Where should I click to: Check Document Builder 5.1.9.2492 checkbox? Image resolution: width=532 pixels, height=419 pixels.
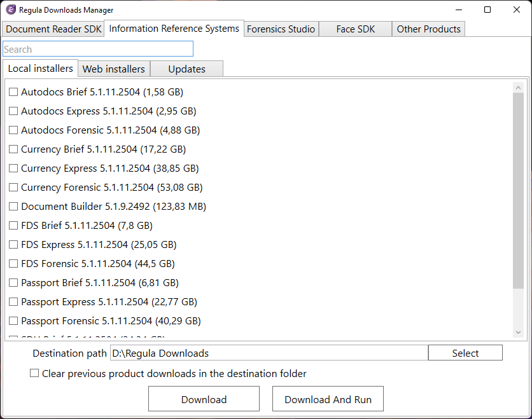pos(13,207)
